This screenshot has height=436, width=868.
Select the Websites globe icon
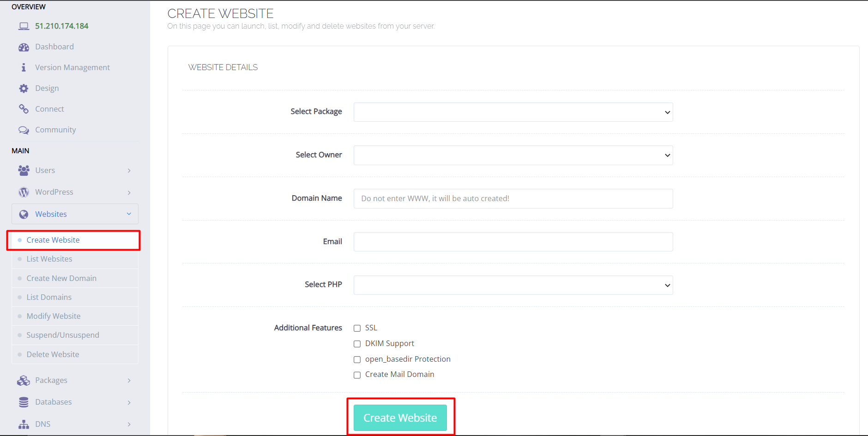pos(24,214)
